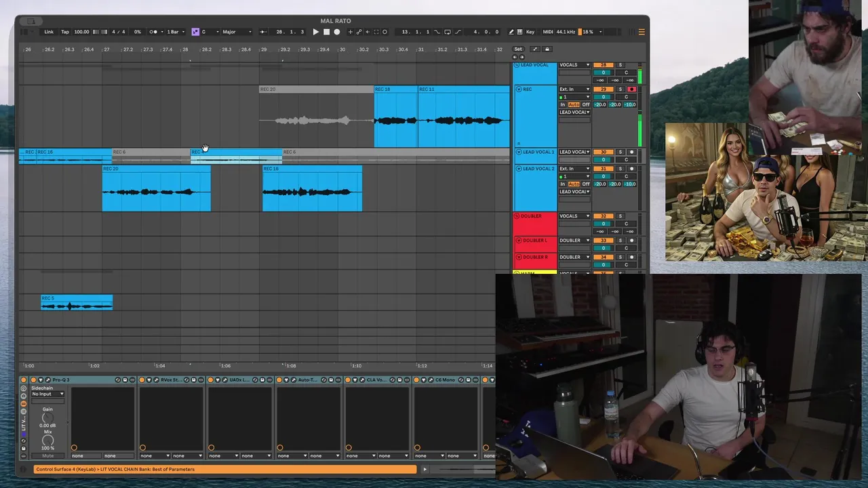This screenshot has height=488, width=868.
Task: Adjust the Pro-Q 3 Mix knob
Action: pos(47,441)
